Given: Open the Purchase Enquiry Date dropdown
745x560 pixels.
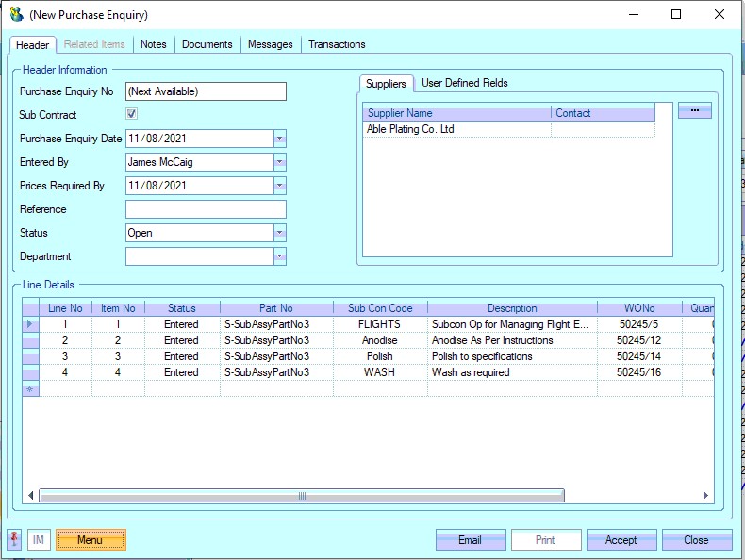Looking at the screenshot, I should coord(279,139).
